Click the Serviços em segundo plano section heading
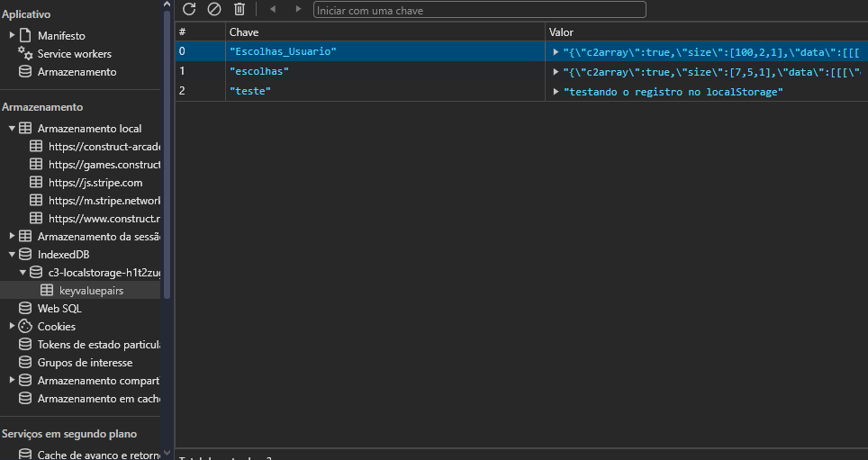Screen dimensions: 868x460 (x=69, y=434)
